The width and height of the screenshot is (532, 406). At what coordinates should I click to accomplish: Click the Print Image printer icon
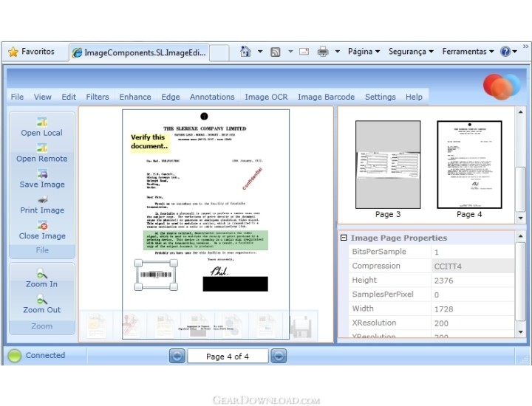(42, 199)
